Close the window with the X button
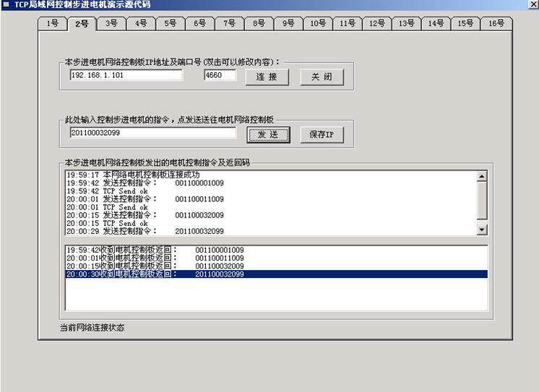 click(x=532, y=4)
